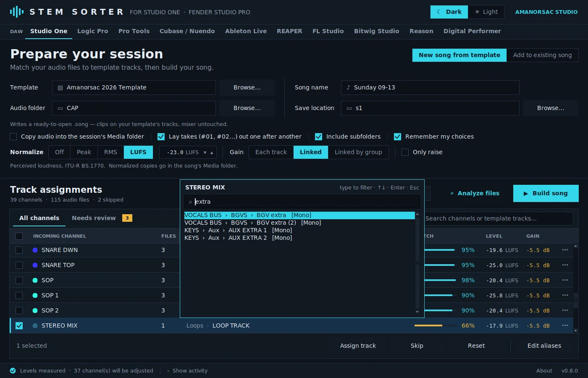This screenshot has height=378, width=588.
Task: Choose BGV extra (2) [Mono] from the track list
Action: (x=299, y=223)
